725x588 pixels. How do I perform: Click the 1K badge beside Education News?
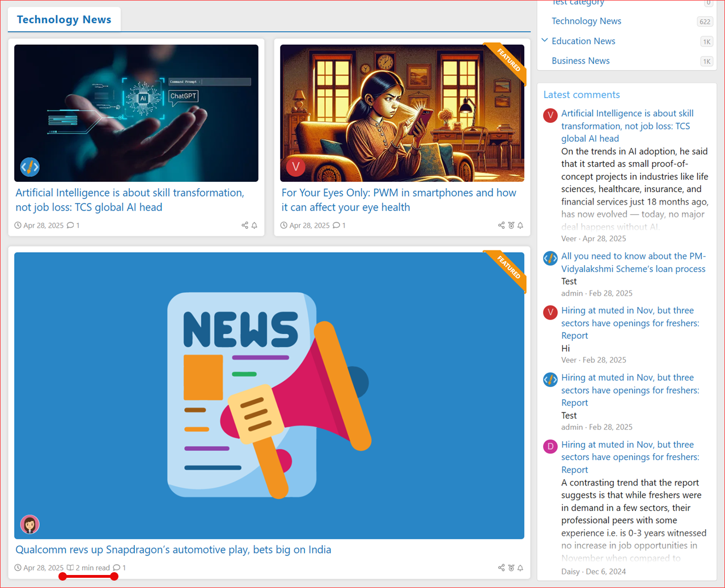click(706, 41)
